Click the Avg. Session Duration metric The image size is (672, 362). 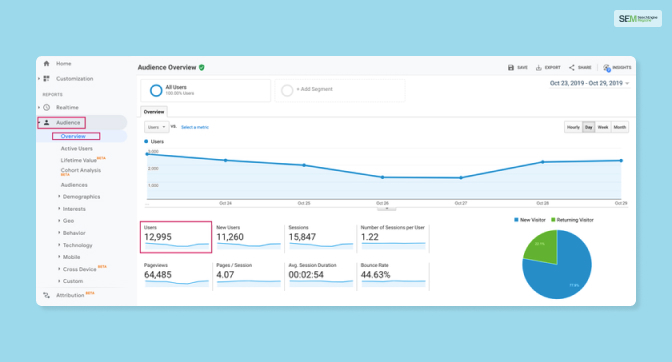click(321, 275)
